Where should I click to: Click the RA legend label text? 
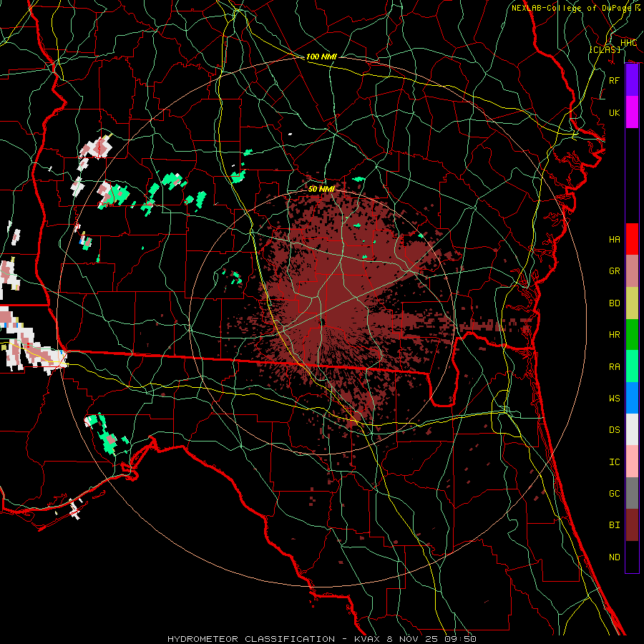click(615, 366)
